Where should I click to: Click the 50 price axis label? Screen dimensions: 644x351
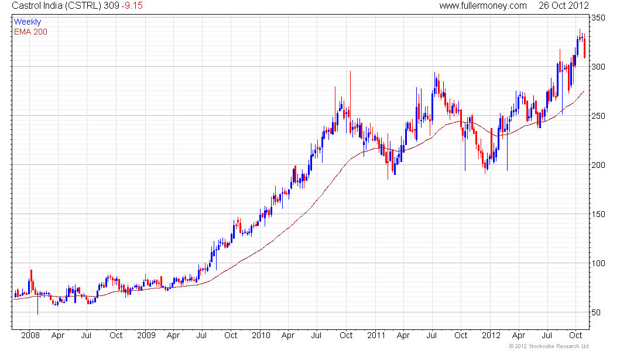tap(597, 312)
